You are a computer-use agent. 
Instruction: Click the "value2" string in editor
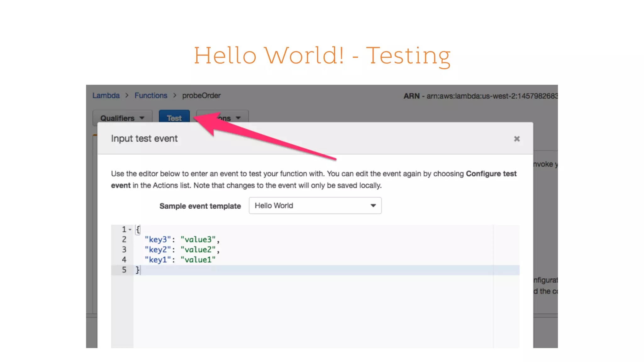tap(198, 250)
